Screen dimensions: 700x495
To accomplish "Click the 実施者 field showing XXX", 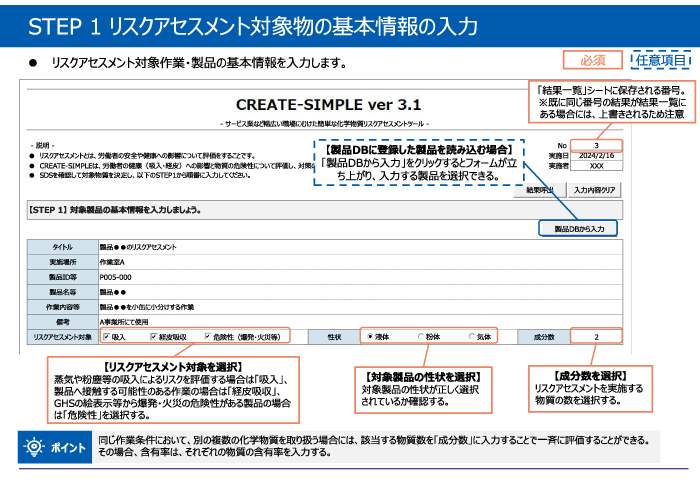I will pos(598,166).
